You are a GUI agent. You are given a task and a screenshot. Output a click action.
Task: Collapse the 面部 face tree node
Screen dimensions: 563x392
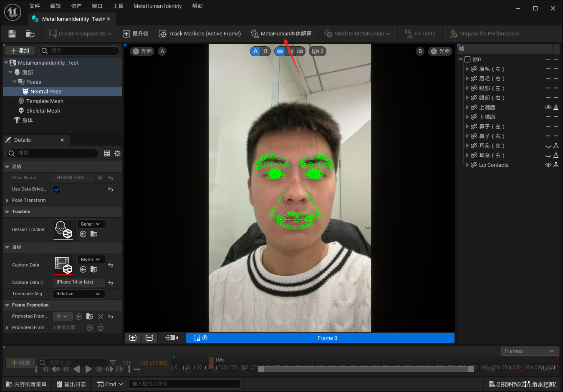[10, 72]
